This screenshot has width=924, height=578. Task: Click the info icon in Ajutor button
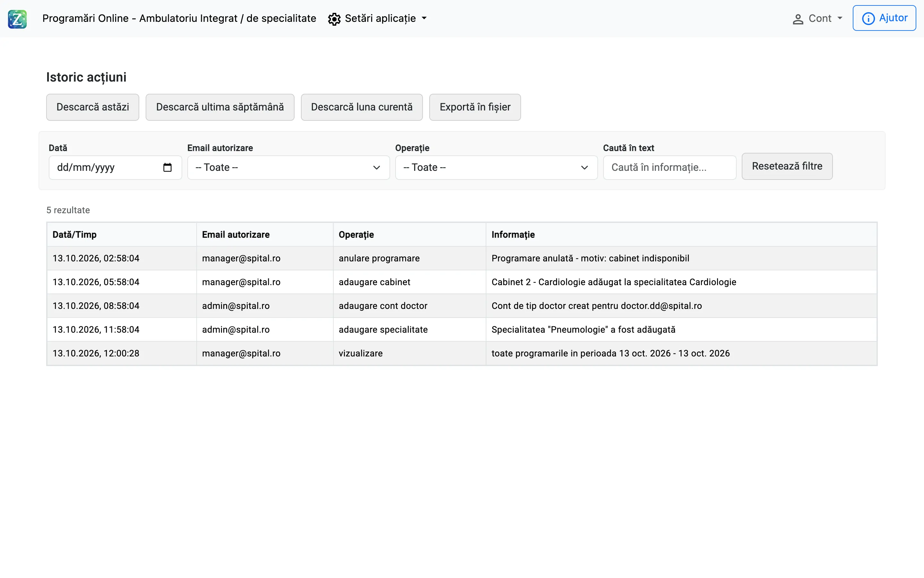coord(868,18)
